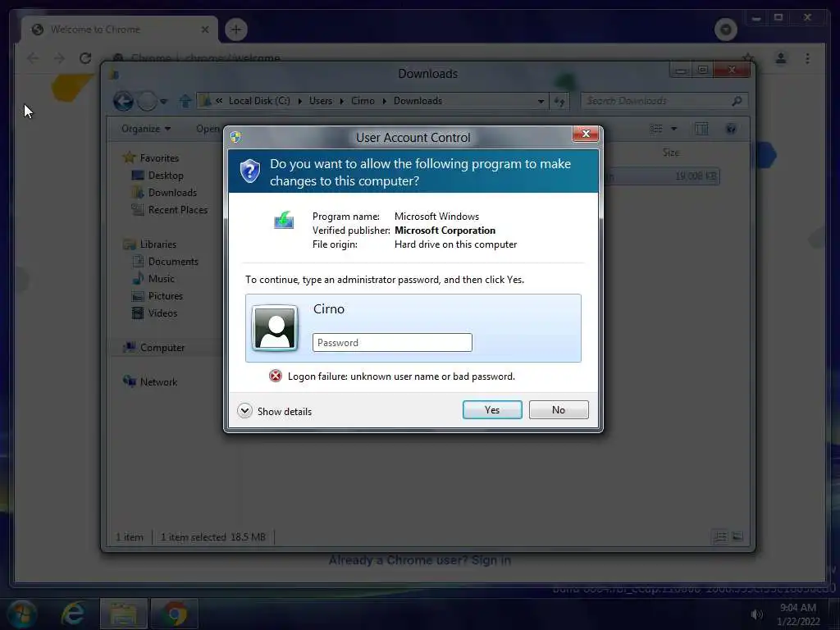Reload the Chrome page
This screenshot has width=840, height=630.
(x=85, y=58)
